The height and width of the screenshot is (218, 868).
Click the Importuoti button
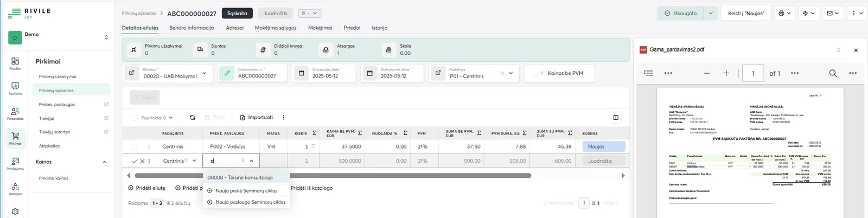pos(257,117)
